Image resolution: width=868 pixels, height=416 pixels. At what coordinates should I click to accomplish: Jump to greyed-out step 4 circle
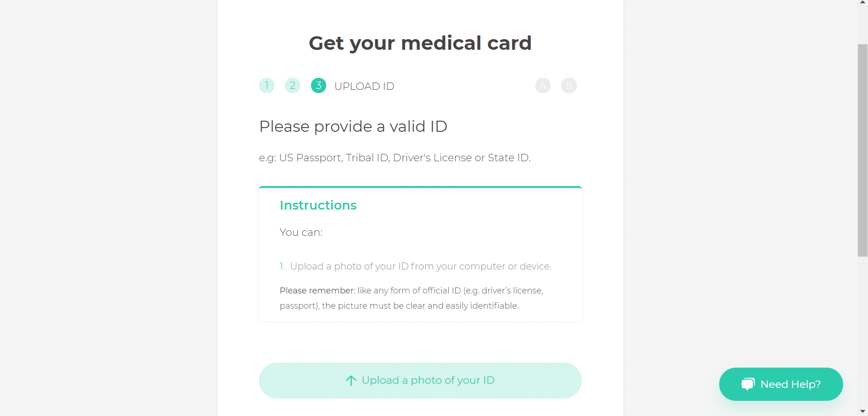tap(543, 86)
